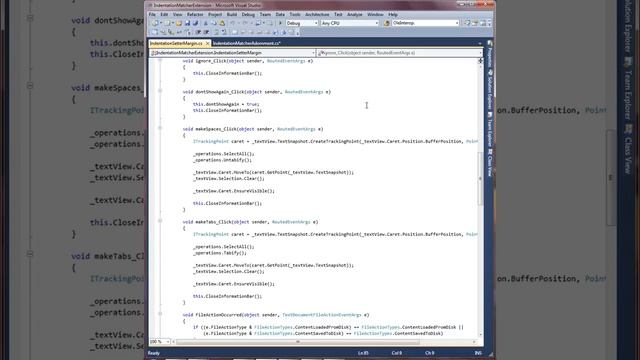The width and height of the screenshot is (640, 360).
Task: Switch to the IndentationMatcherAdornment.cs tab
Action: pyautogui.click(x=247, y=43)
